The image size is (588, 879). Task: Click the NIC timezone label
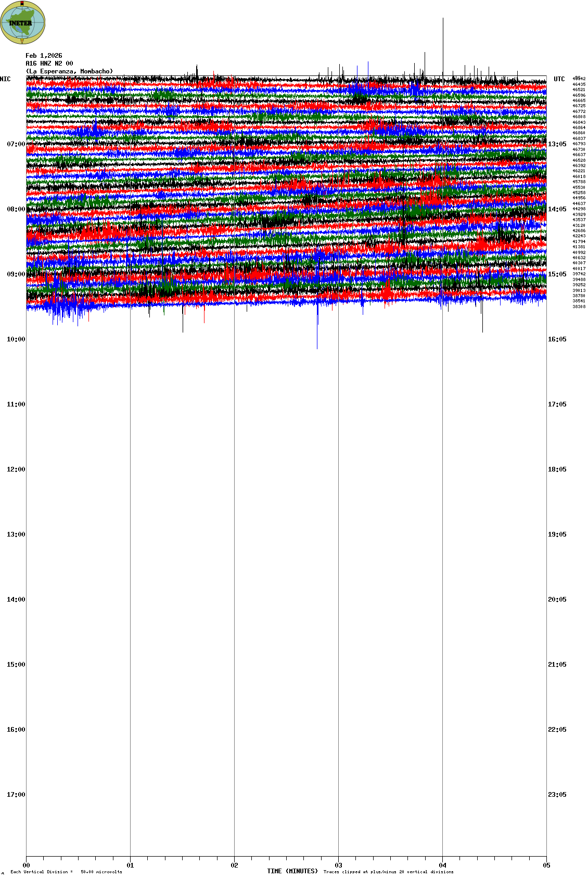5,79
